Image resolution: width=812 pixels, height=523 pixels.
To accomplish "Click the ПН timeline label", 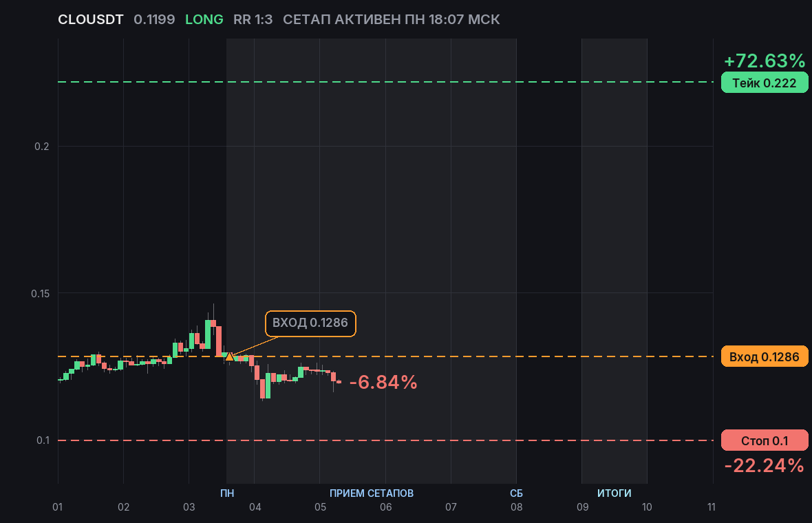I will [227, 493].
